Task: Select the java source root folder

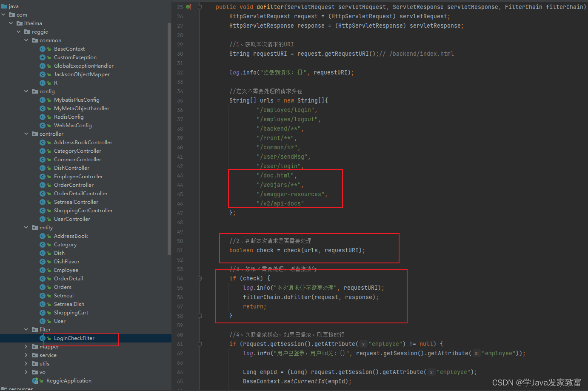Action: tap(10, 6)
